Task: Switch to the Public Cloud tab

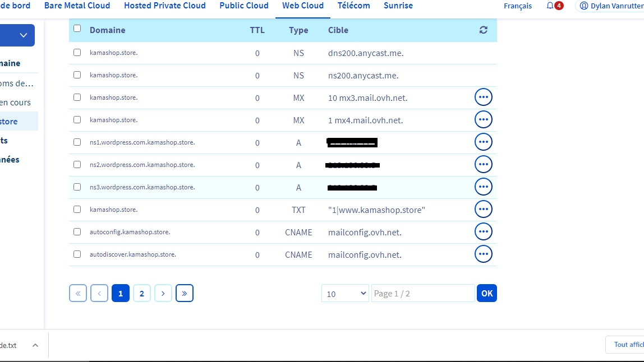Action: click(243, 6)
